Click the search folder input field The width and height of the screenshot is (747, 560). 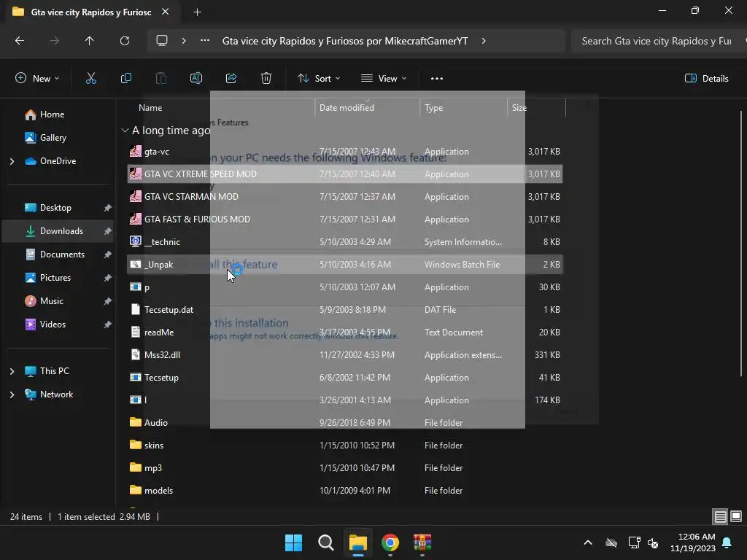pyautogui.click(x=657, y=41)
